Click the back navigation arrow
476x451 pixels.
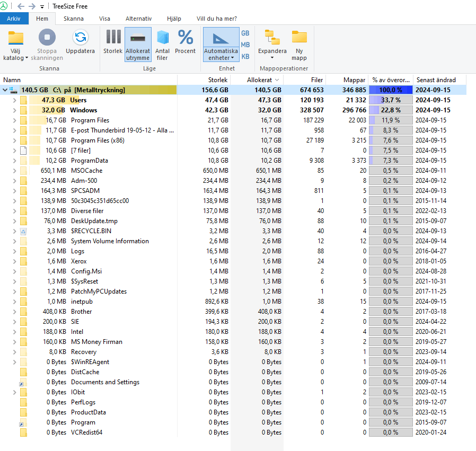pos(21,6)
